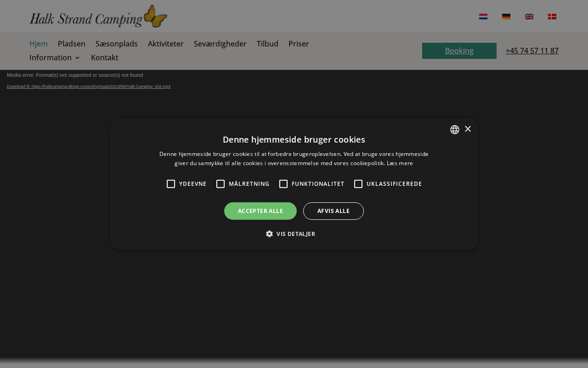Go to the Hjem menu item

coord(39,44)
